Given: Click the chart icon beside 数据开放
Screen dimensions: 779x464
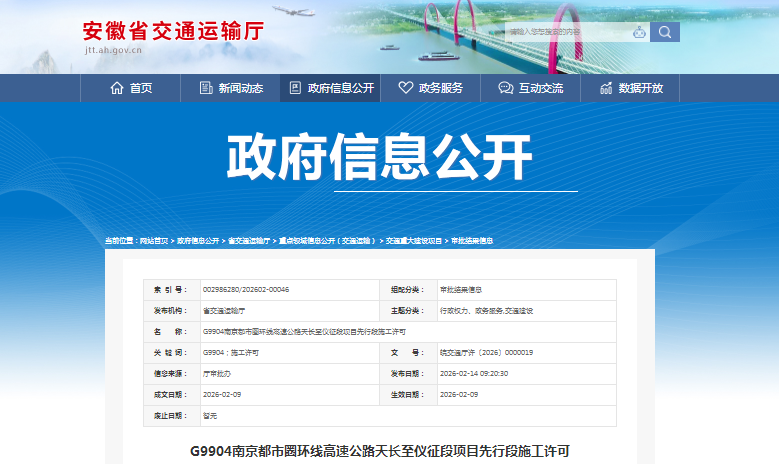Looking at the screenshot, I should tap(606, 88).
